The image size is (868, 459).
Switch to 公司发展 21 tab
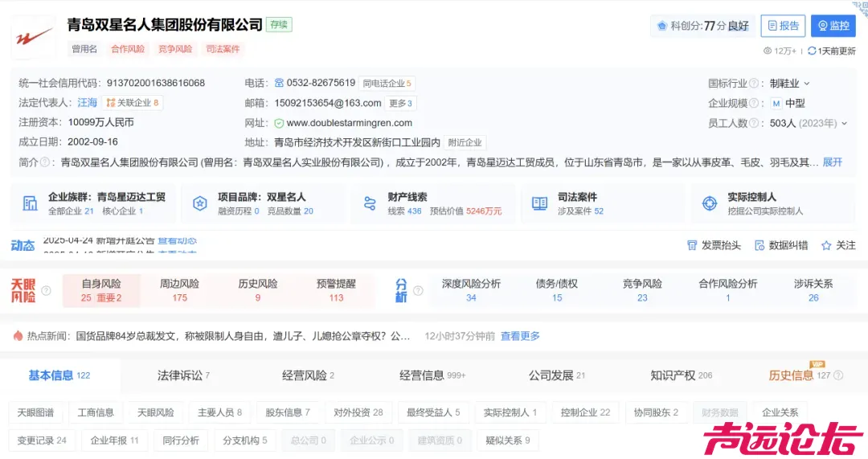(x=557, y=375)
